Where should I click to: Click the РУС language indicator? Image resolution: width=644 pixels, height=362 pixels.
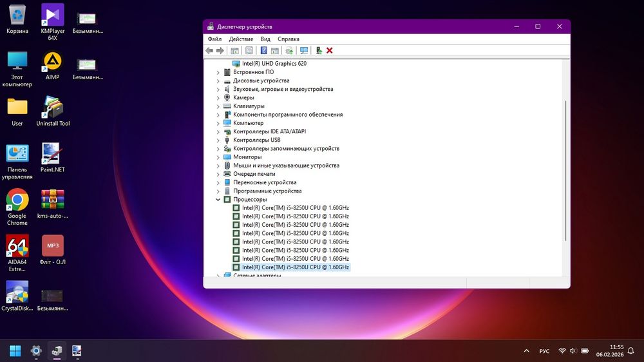[544, 351]
